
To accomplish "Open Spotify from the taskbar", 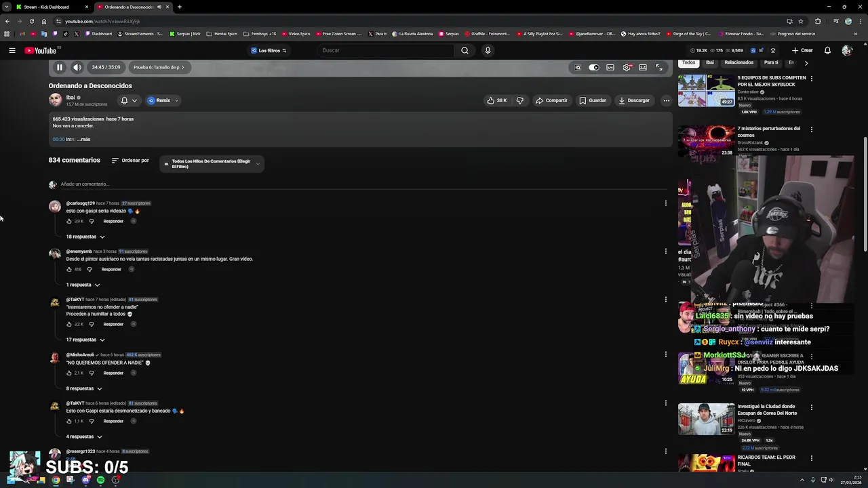I will [100, 480].
